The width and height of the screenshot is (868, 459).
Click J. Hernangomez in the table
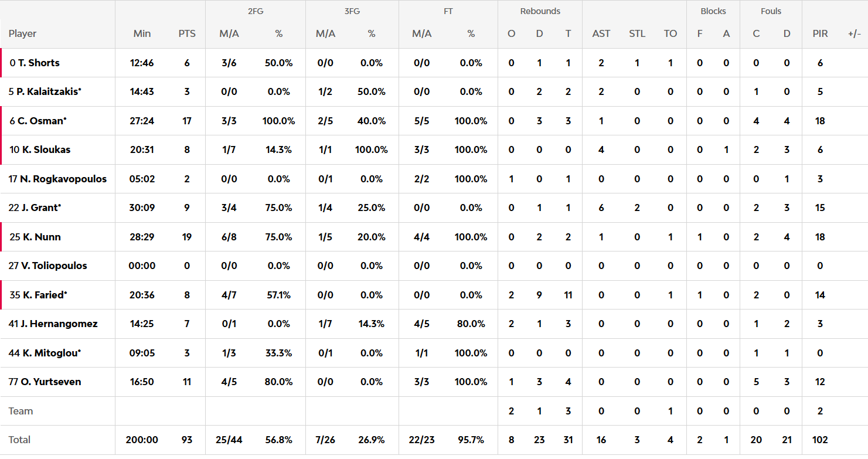59,324
